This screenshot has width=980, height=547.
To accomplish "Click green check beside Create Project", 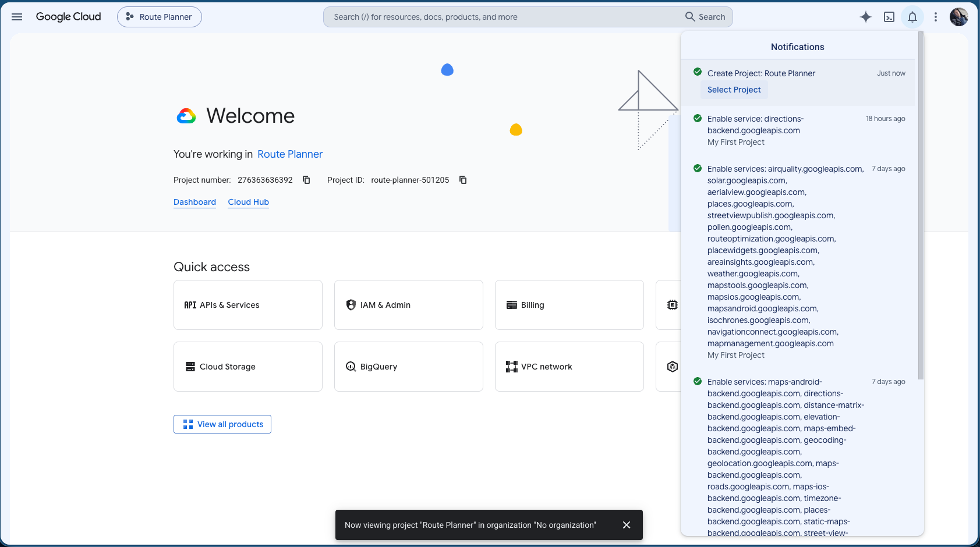I will pyautogui.click(x=697, y=72).
